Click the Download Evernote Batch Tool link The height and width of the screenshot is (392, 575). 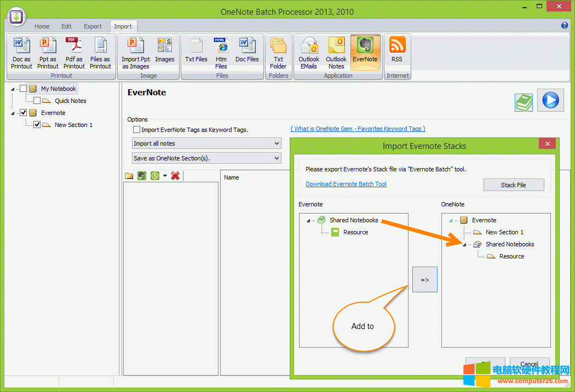[x=346, y=184]
